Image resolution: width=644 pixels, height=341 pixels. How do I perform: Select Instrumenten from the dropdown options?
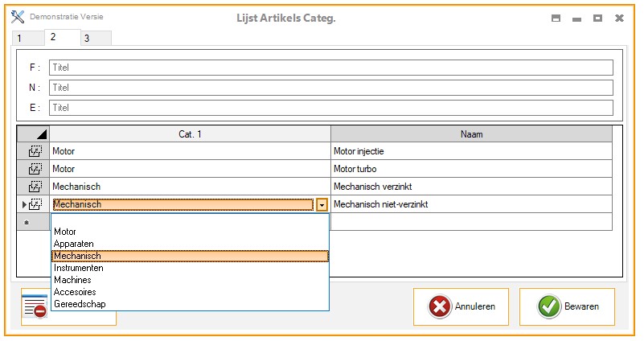(x=78, y=268)
